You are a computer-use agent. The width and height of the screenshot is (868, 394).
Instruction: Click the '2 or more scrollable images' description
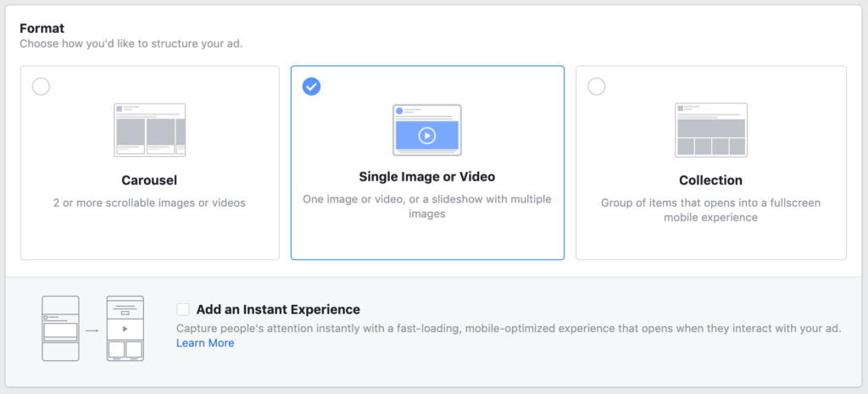coord(149,203)
